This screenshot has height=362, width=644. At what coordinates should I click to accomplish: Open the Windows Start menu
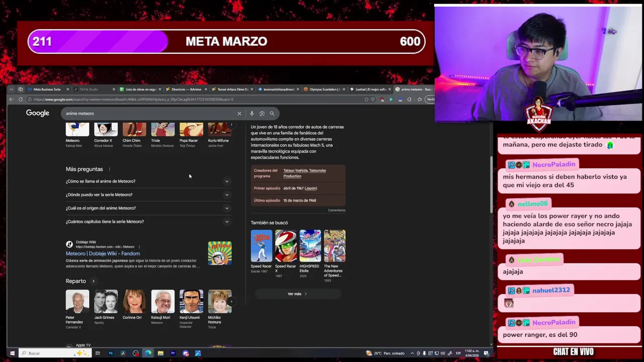click(x=12, y=353)
